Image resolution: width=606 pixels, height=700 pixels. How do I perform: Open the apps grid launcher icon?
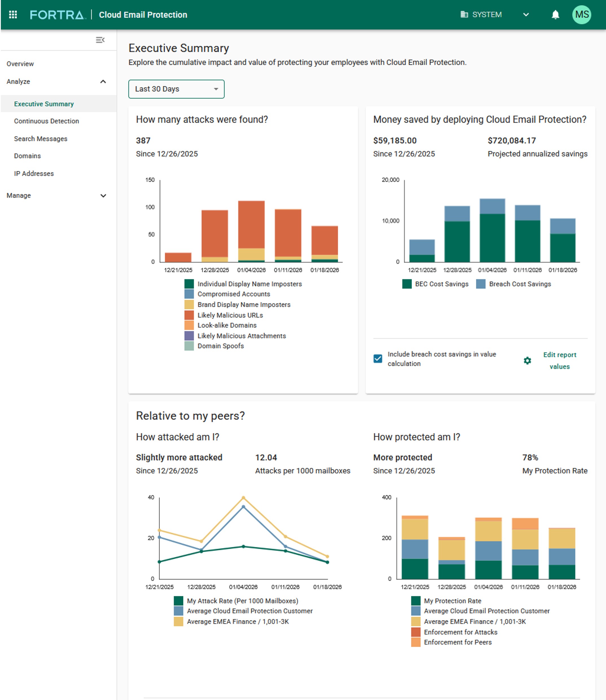13,15
